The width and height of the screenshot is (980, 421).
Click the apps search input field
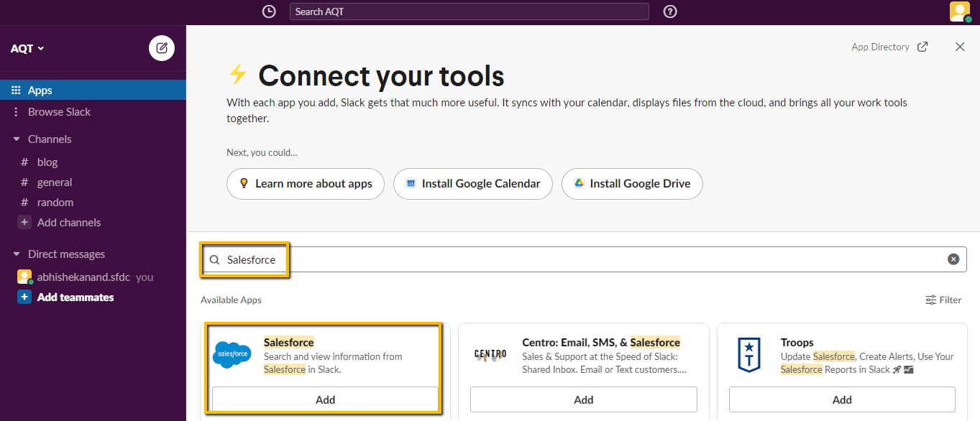(584, 259)
